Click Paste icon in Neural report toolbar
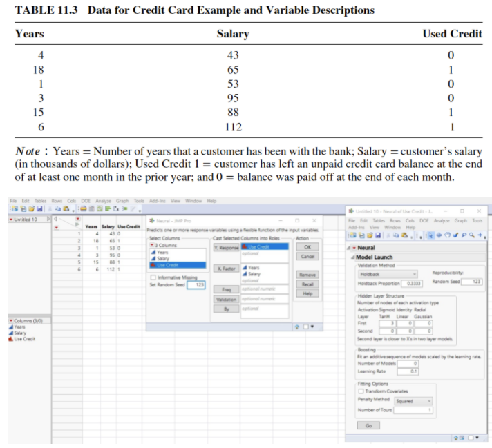 point(405,235)
